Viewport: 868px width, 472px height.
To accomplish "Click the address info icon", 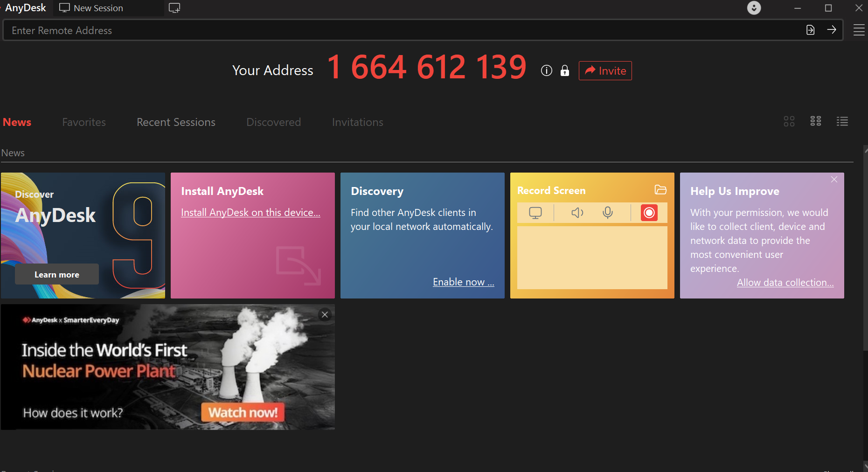I will click(546, 70).
